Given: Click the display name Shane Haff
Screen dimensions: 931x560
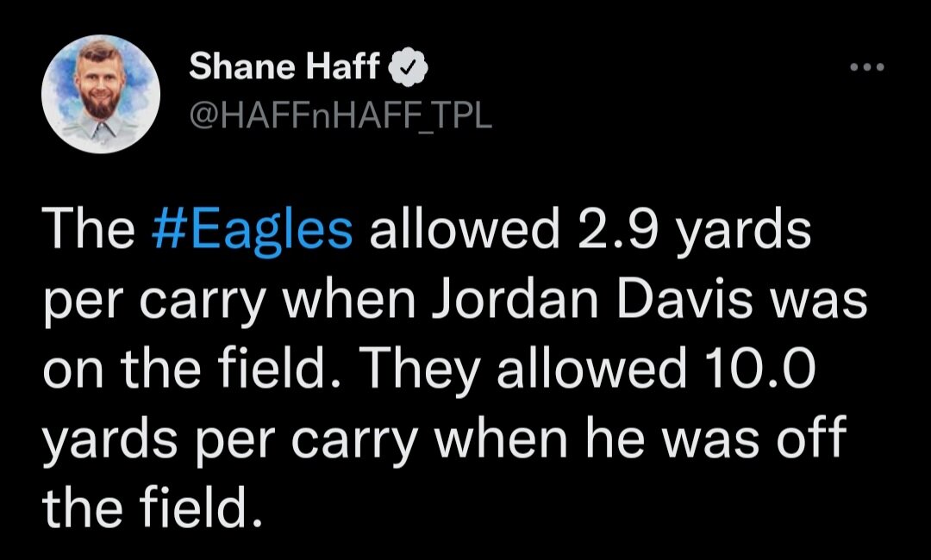Looking at the screenshot, I should coord(284,68).
